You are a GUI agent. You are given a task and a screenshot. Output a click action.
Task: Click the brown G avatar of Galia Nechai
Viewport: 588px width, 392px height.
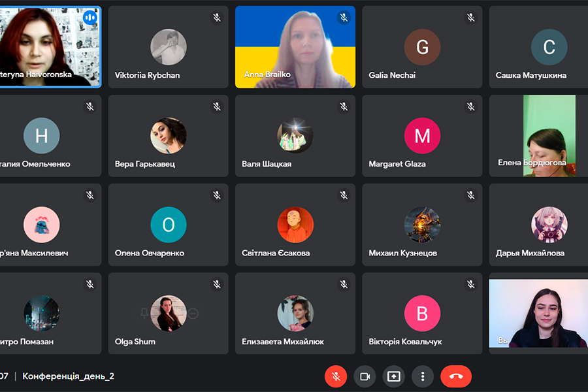click(422, 47)
